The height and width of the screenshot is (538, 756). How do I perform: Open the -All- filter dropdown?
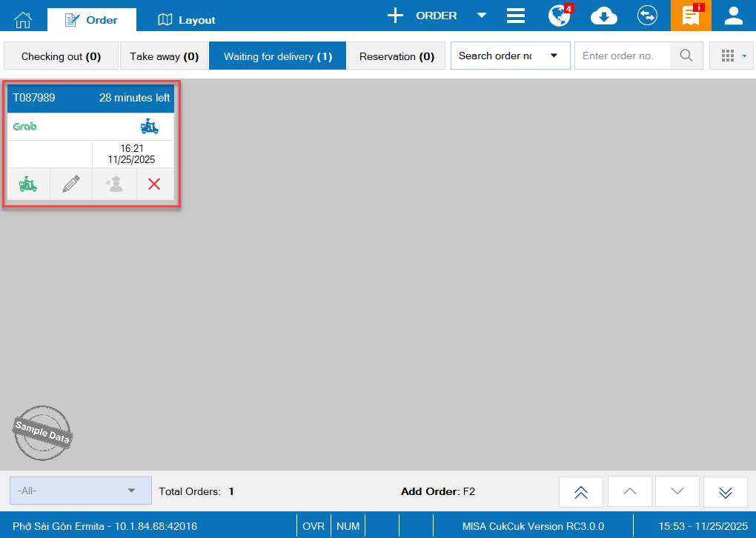[80, 491]
